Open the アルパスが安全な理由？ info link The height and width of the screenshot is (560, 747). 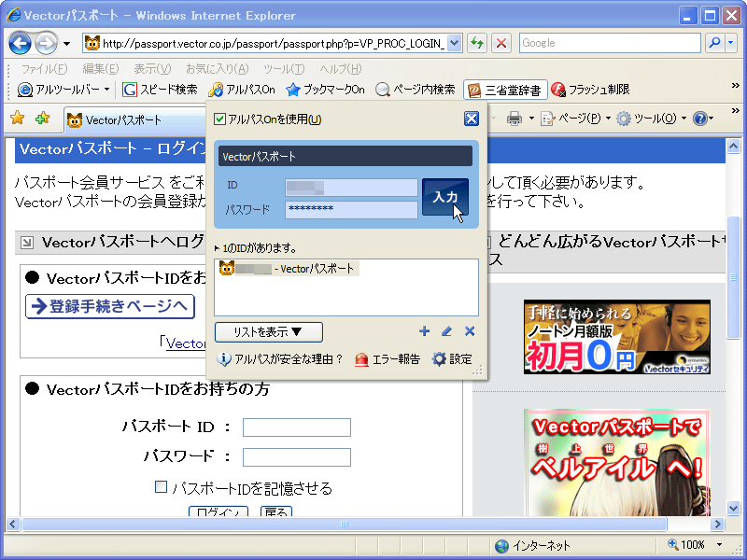point(280,359)
